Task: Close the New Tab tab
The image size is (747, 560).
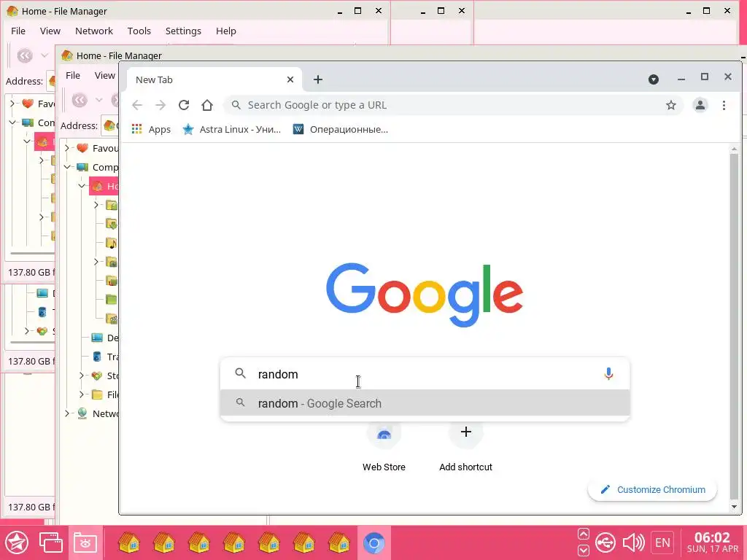Action: [x=290, y=79]
